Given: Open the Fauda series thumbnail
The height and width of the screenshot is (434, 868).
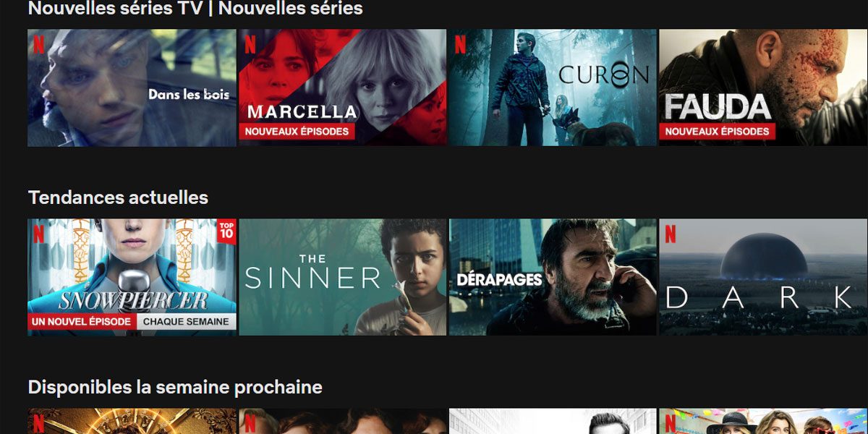Looking at the screenshot, I should coord(763,88).
